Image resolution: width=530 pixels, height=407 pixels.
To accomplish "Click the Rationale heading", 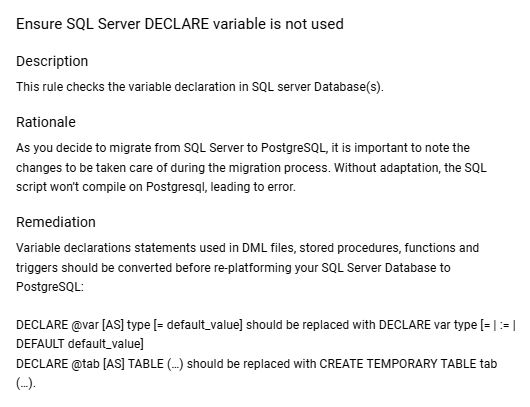I will coord(46,122).
